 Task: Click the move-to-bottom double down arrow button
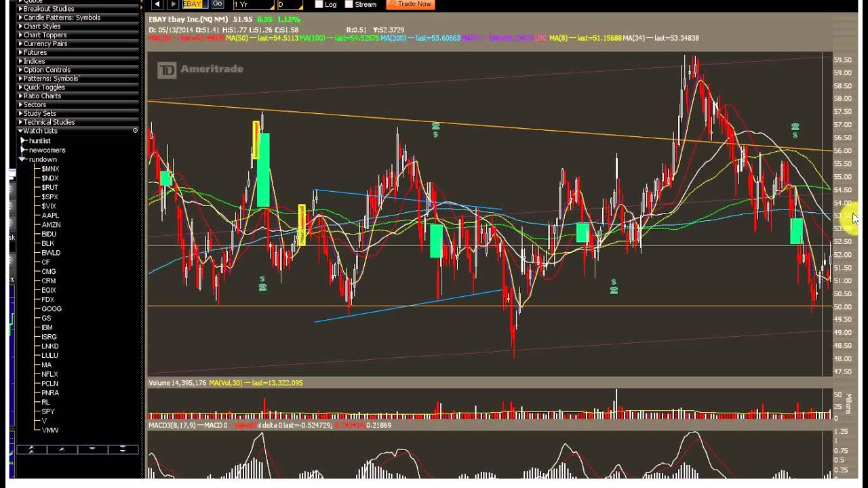[x=123, y=449]
